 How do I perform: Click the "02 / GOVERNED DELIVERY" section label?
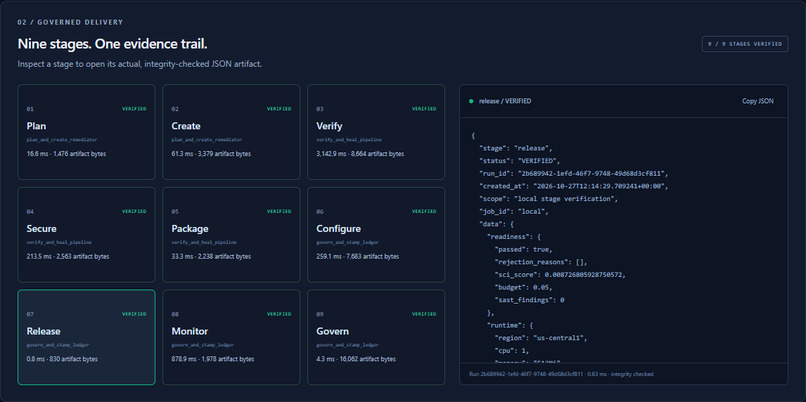pos(70,23)
